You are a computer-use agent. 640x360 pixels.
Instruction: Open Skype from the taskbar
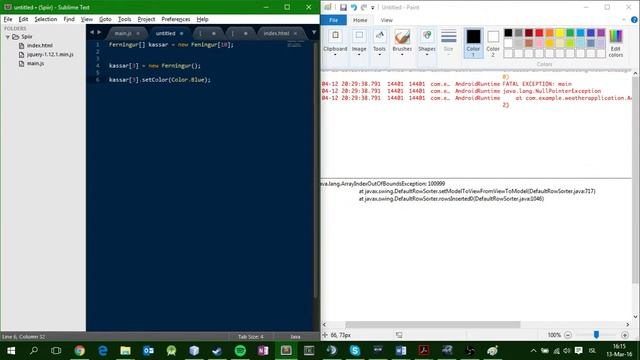355,351
